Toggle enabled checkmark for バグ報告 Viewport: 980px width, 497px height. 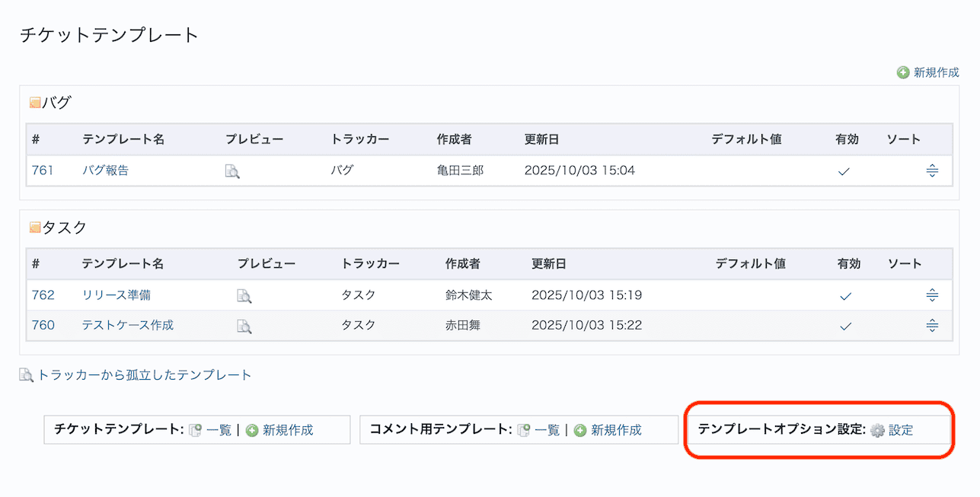(x=844, y=171)
